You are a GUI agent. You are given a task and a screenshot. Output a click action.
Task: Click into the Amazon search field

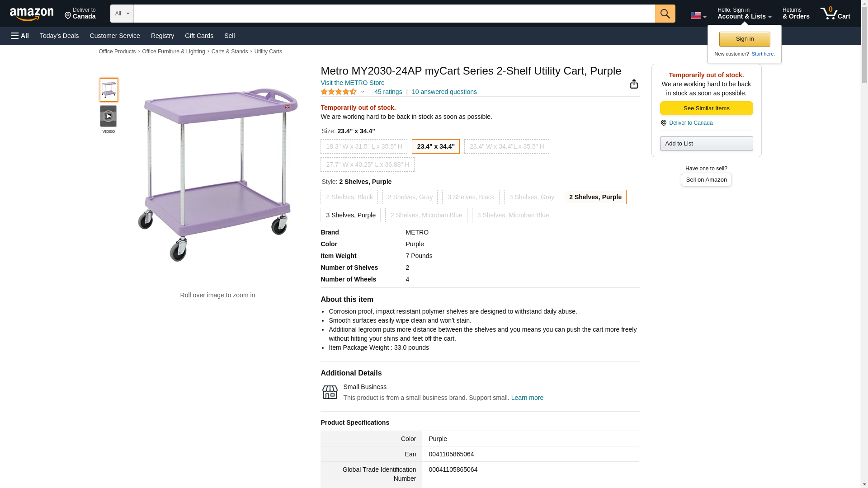pos(394,14)
